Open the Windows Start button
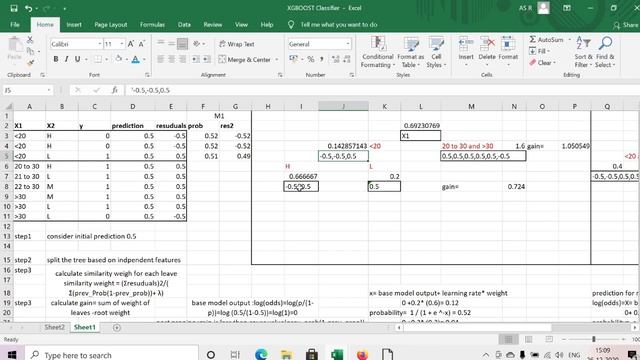Viewport: 640px width, 360px height. coord(12,354)
